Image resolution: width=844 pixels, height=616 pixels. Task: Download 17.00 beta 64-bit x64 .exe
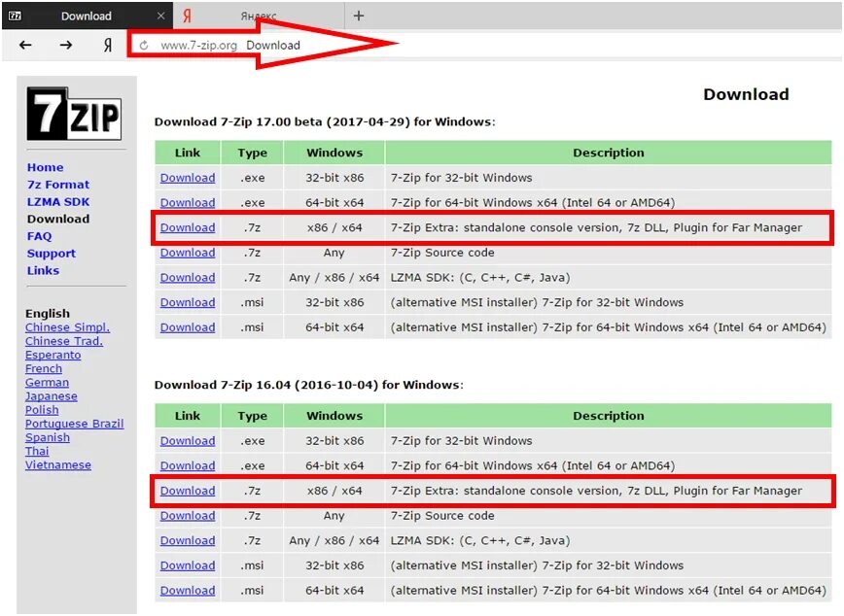tap(188, 203)
